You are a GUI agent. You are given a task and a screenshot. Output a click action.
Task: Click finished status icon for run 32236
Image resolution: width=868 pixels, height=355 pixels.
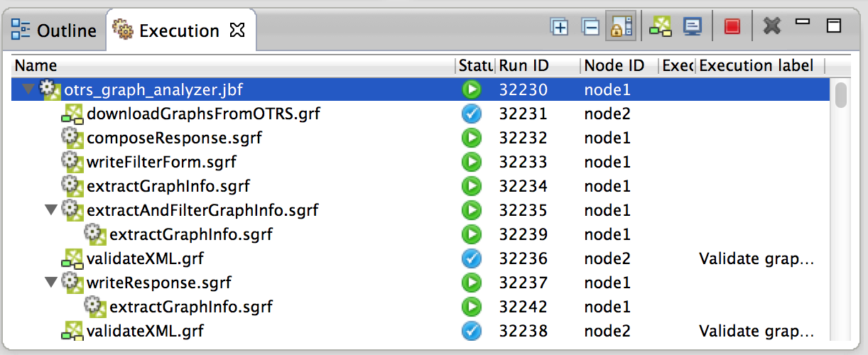click(x=471, y=259)
